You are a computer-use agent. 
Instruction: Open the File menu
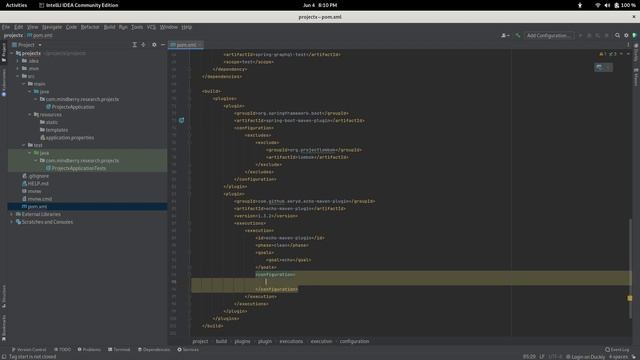coord(6,27)
